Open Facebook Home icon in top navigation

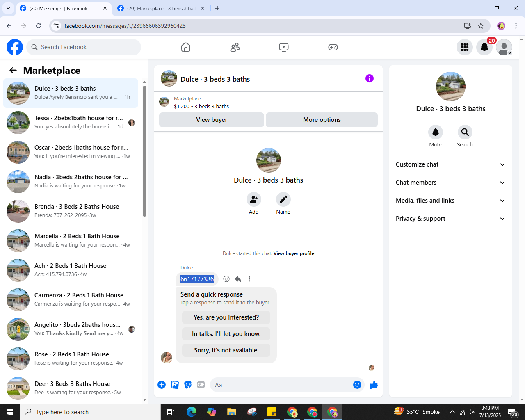(186, 47)
